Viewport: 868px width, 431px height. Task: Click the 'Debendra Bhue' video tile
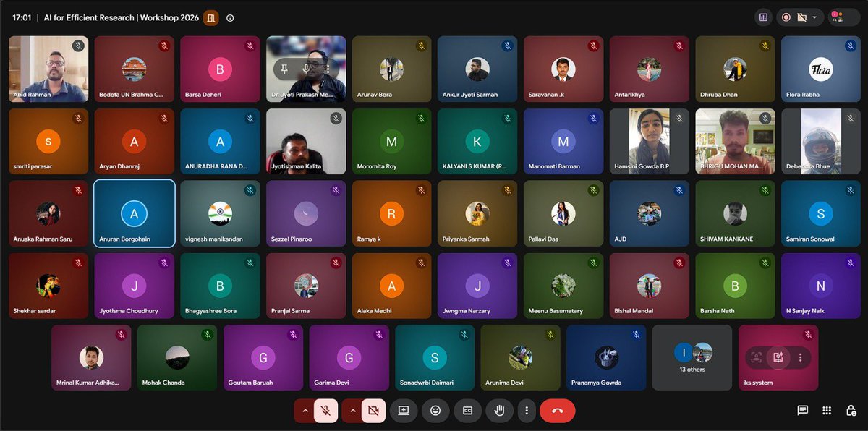click(x=820, y=142)
